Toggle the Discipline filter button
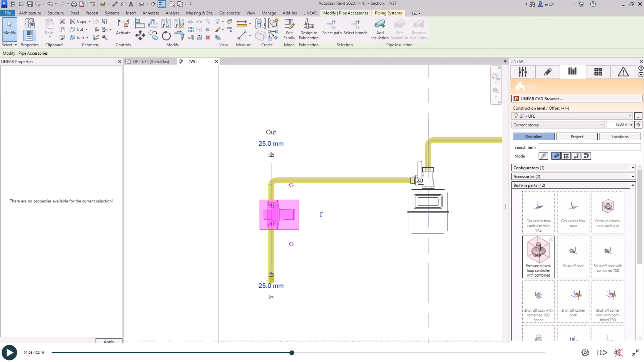644x362 pixels. (534, 136)
